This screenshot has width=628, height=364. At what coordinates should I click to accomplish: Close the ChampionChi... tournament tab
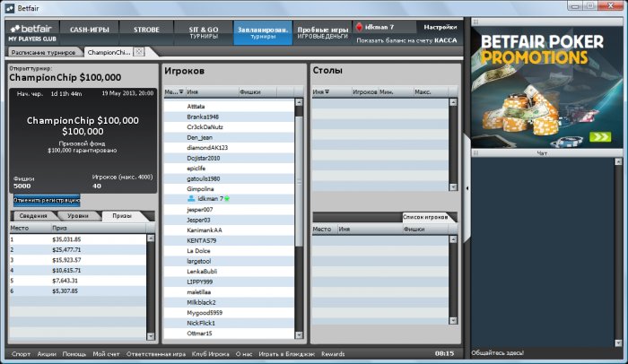pos(138,52)
